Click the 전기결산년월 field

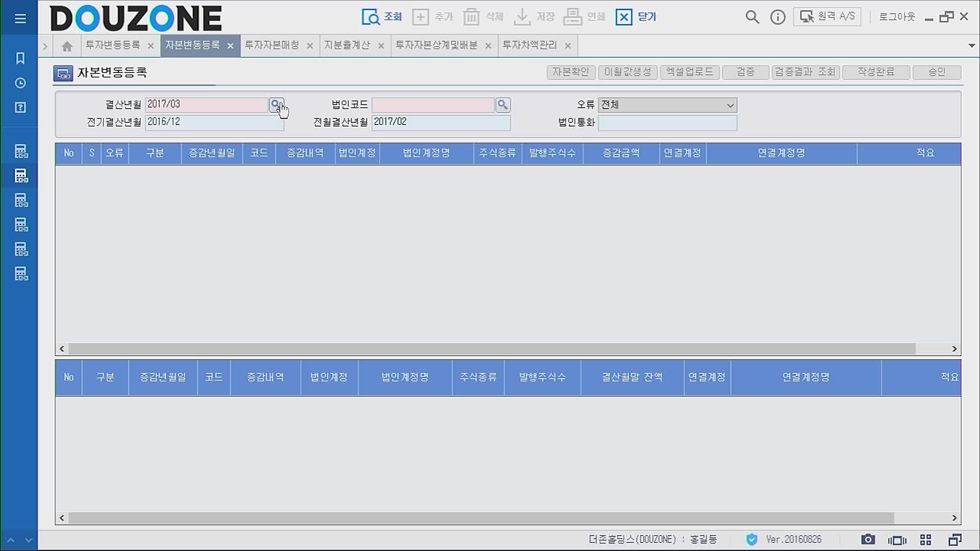coord(214,122)
